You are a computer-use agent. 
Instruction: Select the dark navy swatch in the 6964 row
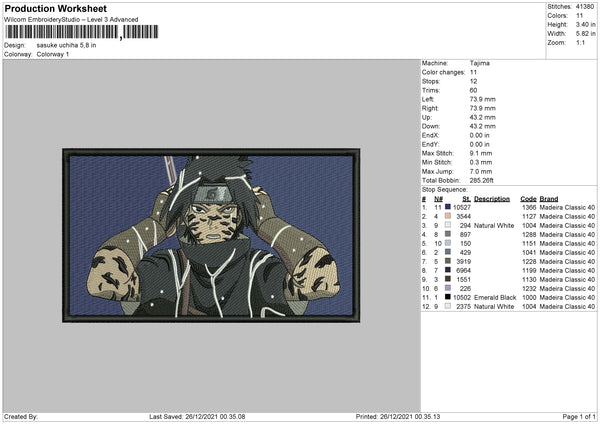448,270
